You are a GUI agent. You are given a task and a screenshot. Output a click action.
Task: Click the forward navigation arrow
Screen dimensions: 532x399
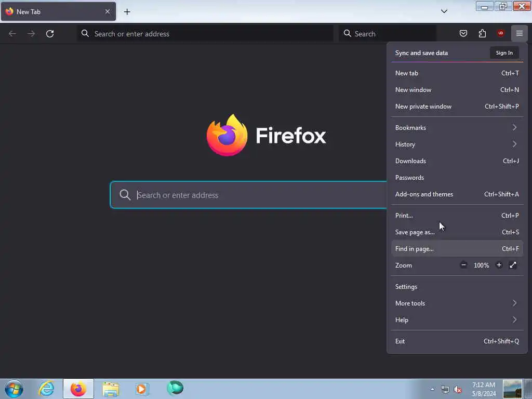point(31,34)
